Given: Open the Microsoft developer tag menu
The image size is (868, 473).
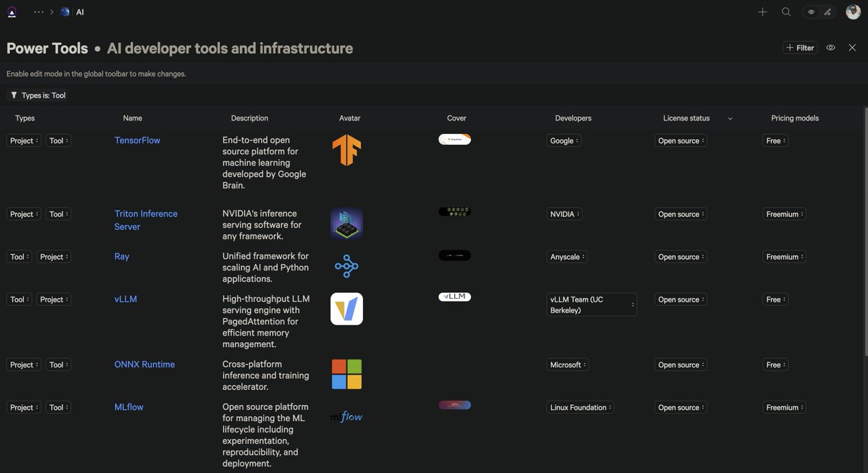Looking at the screenshot, I should point(568,365).
